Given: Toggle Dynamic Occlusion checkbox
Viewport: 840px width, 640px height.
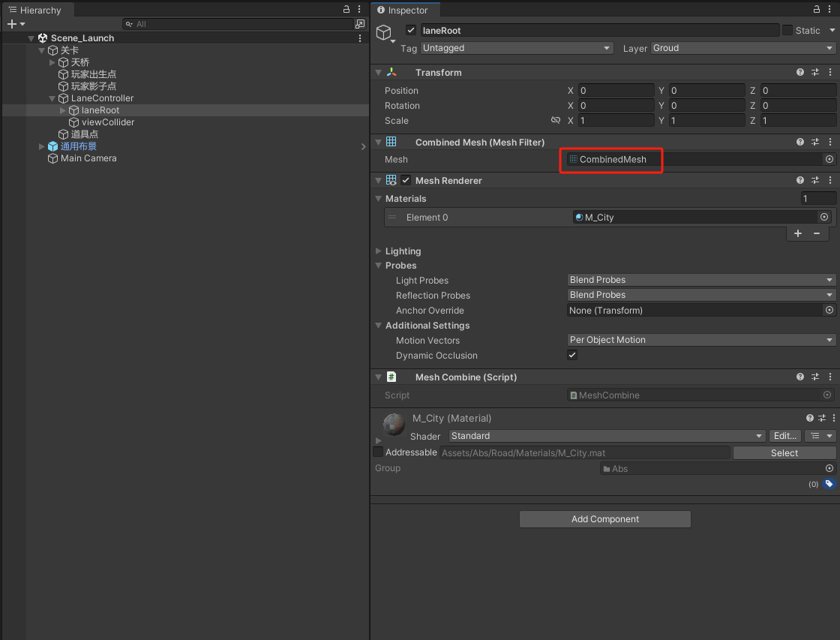Looking at the screenshot, I should (x=572, y=355).
